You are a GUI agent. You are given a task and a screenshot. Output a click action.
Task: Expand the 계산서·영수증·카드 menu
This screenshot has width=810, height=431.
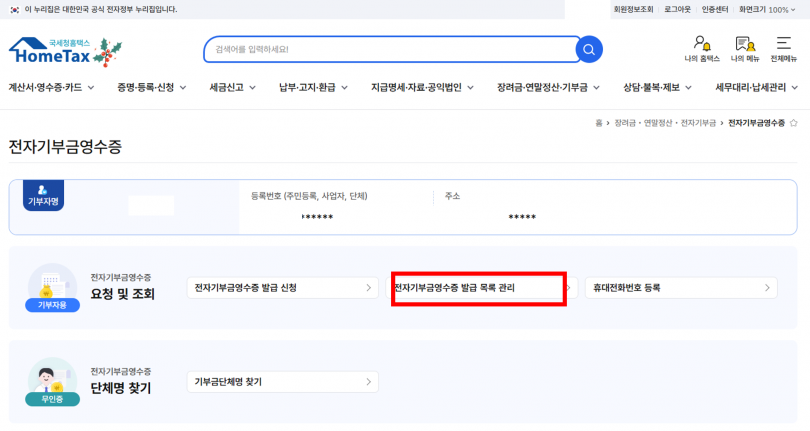click(x=51, y=87)
